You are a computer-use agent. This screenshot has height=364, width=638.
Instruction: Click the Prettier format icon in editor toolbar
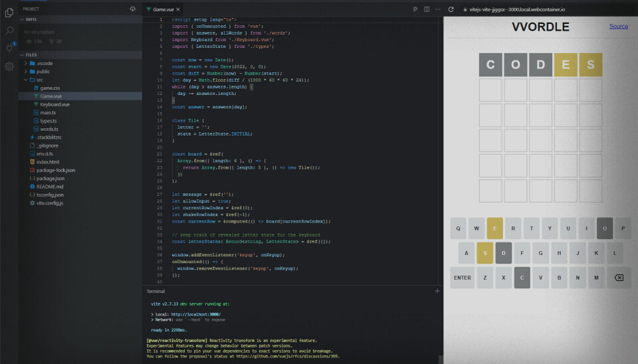pyautogui.click(x=415, y=9)
